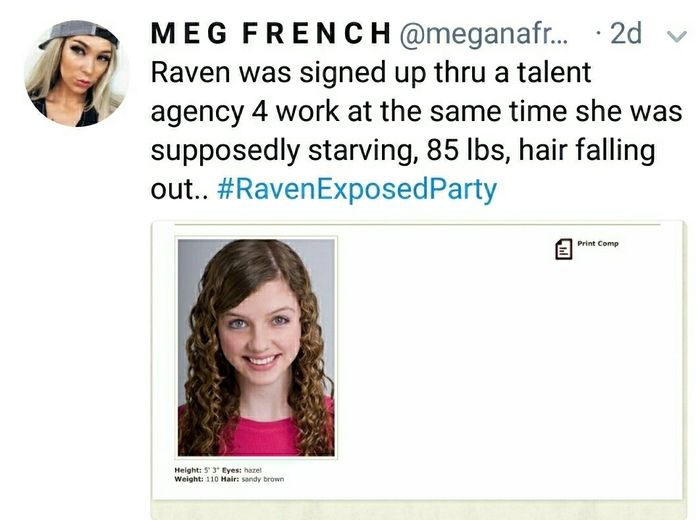Open Meg French's round profile avatar
This screenshot has height=520, width=700.
[x=76, y=73]
